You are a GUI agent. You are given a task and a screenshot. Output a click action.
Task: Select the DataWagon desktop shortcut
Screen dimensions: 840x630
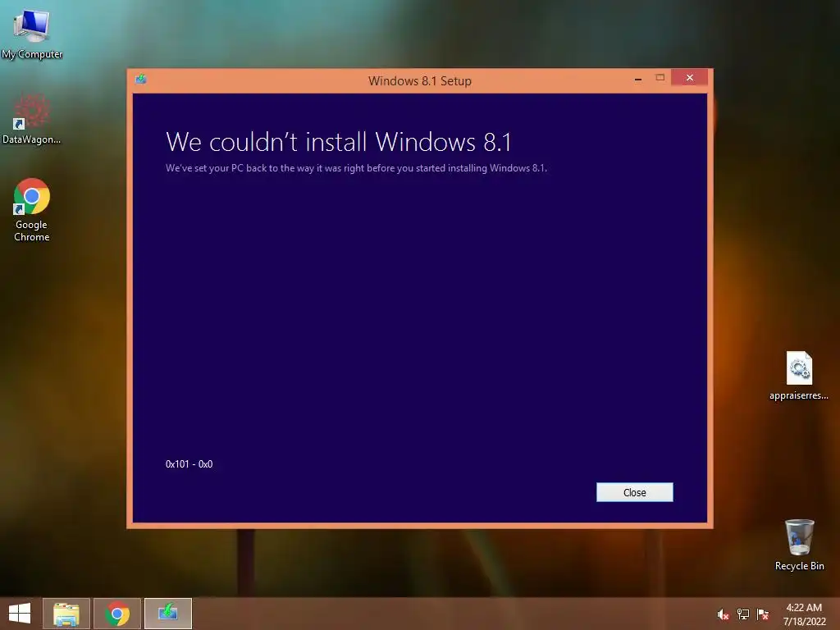coord(32,120)
